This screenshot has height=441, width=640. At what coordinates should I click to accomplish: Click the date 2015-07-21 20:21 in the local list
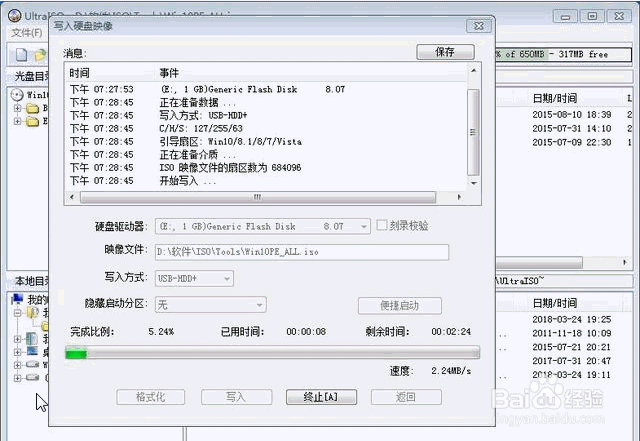coord(572,347)
